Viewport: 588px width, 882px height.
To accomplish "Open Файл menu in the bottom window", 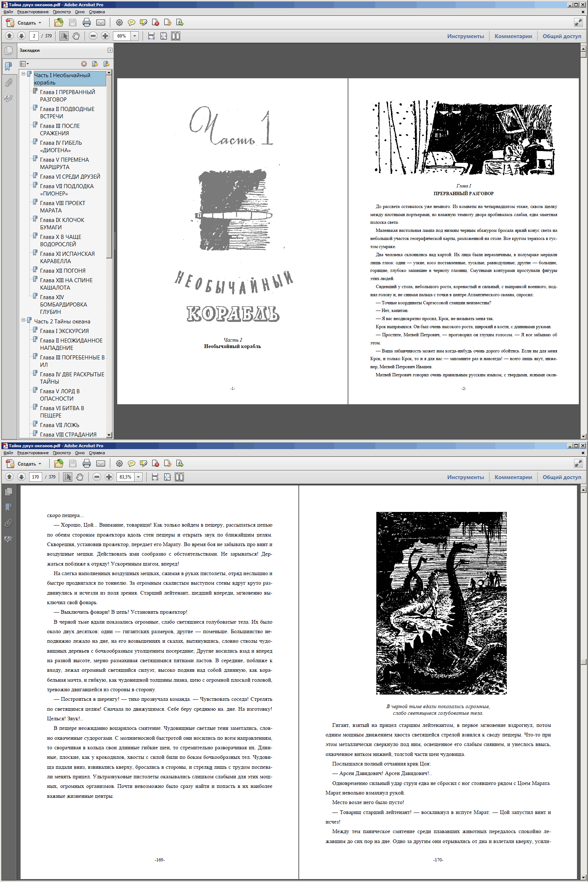I will (8, 453).
